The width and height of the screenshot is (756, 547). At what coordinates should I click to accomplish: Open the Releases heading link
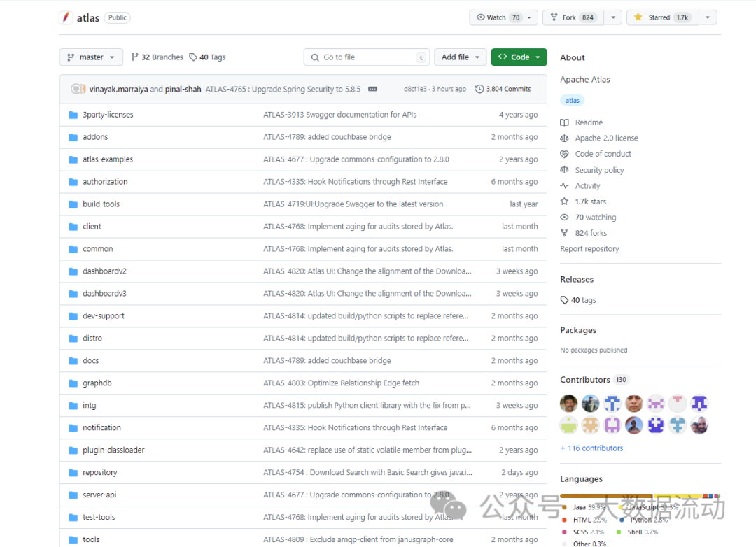click(577, 280)
